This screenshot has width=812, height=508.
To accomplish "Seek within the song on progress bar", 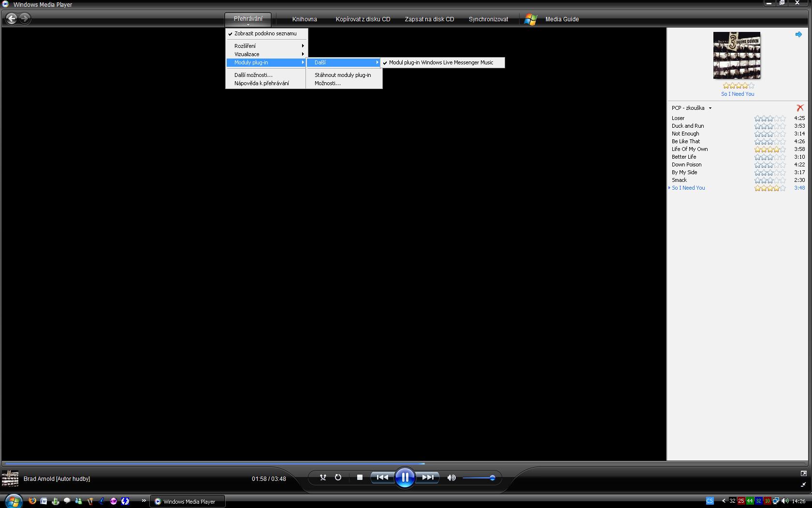I will pyautogui.click(x=406, y=463).
